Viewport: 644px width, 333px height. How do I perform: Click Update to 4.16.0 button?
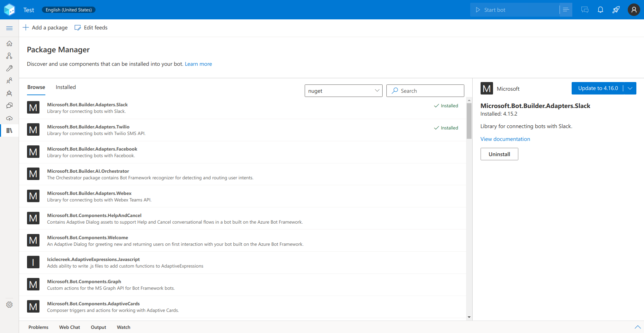point(598,88)
